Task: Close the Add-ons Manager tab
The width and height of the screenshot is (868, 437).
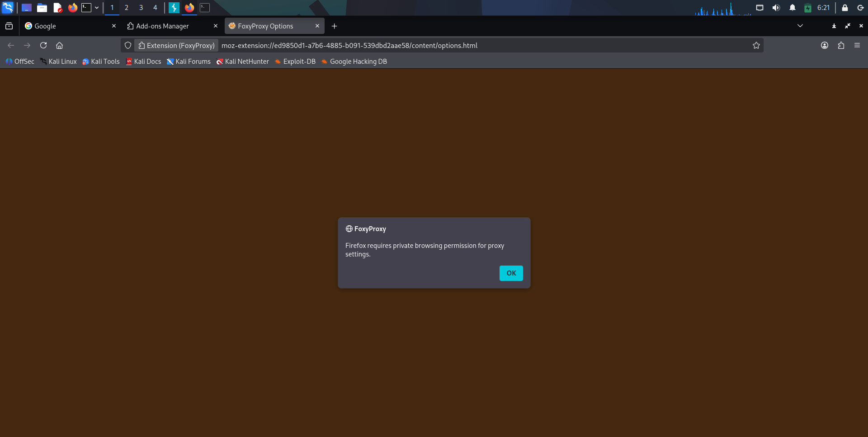Action: pos(216,26)
